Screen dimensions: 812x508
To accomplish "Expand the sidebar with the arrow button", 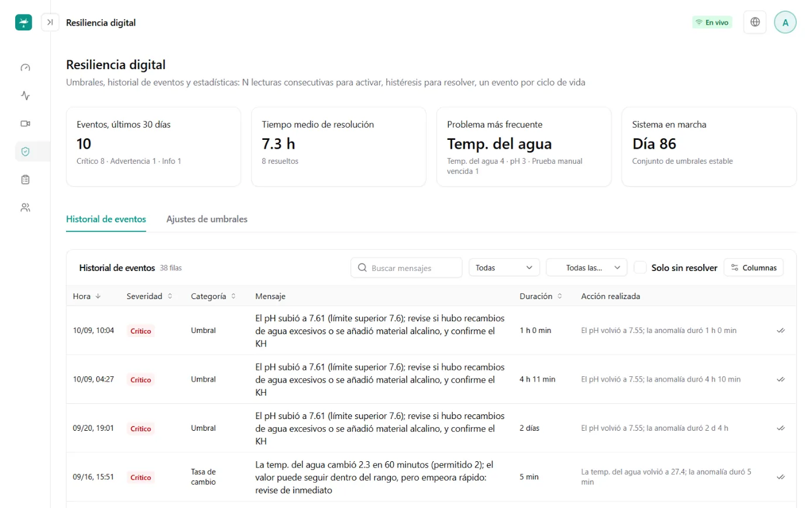I will coord(50,22).
